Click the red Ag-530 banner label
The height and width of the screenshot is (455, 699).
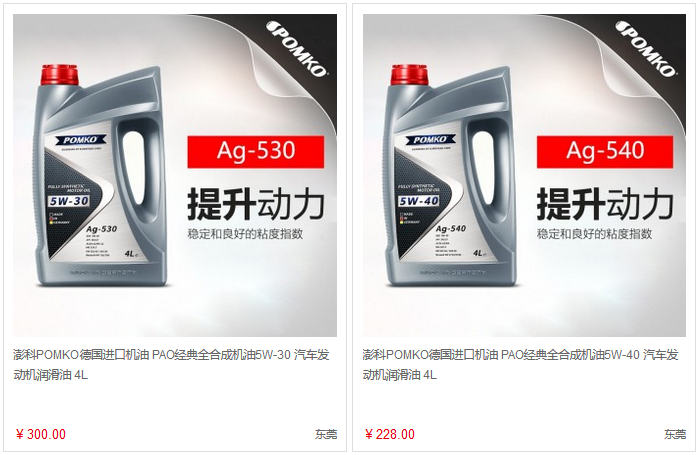tap(256, 152)
